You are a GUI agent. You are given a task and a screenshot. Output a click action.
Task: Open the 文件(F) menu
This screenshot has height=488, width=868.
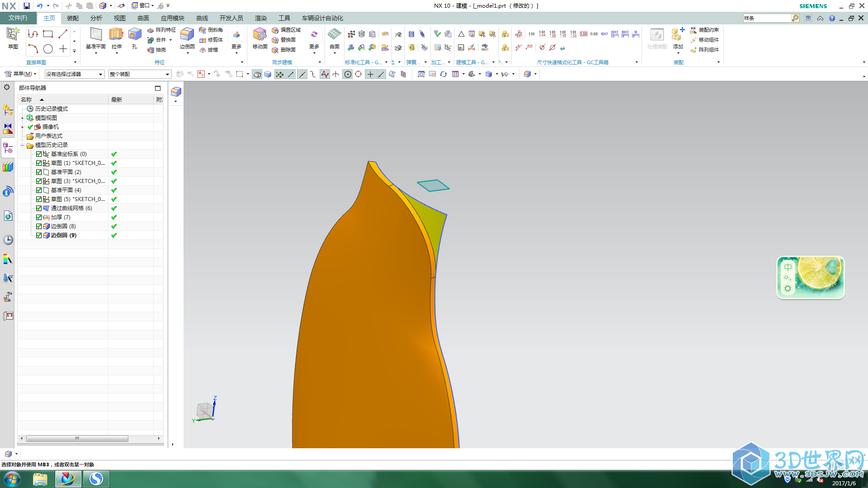[18, 18]
